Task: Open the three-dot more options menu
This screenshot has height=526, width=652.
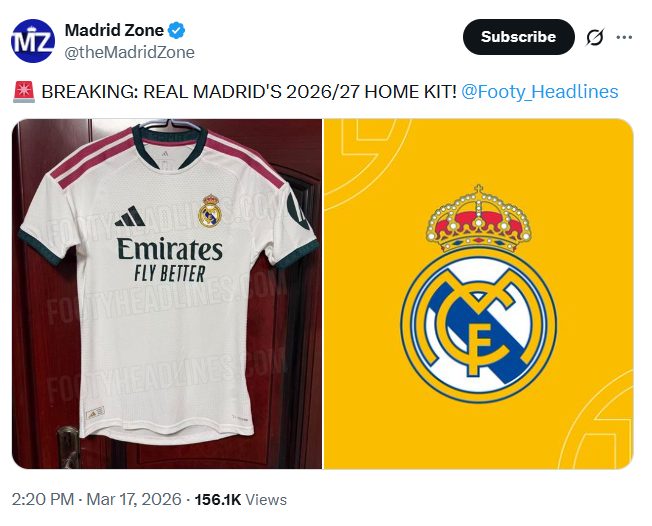Action: coord(624,37)
